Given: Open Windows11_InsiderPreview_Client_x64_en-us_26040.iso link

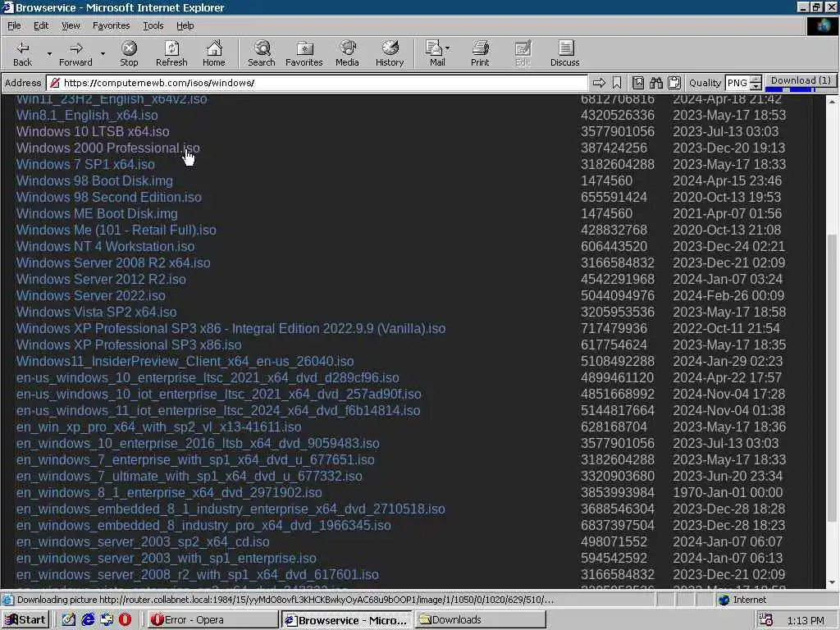Looking at the screenshot, I should coord(185,361).
